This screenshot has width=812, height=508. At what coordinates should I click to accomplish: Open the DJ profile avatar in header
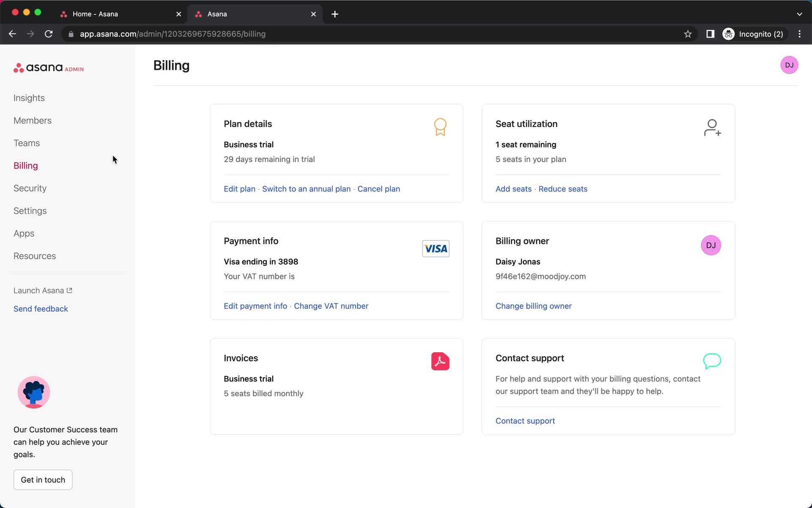point(789,65)
